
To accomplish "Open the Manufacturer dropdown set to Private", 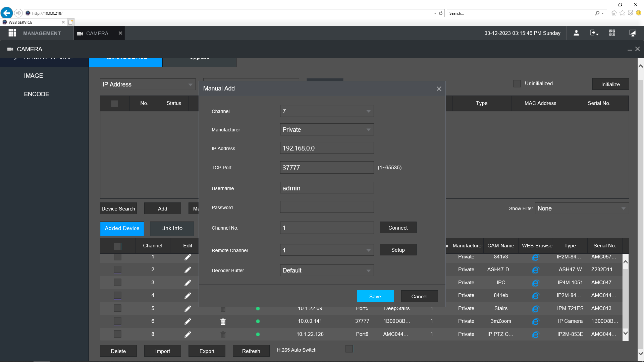I will [x=327, y=130].
